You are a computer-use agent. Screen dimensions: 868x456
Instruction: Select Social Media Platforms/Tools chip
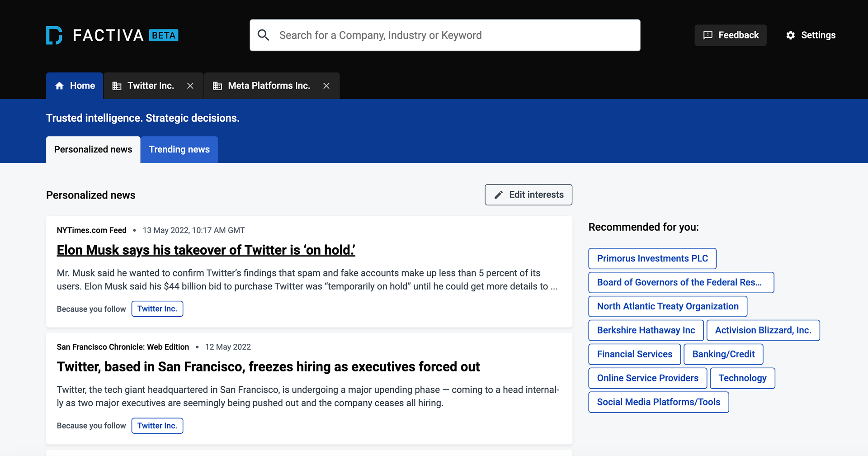[659, 402]
